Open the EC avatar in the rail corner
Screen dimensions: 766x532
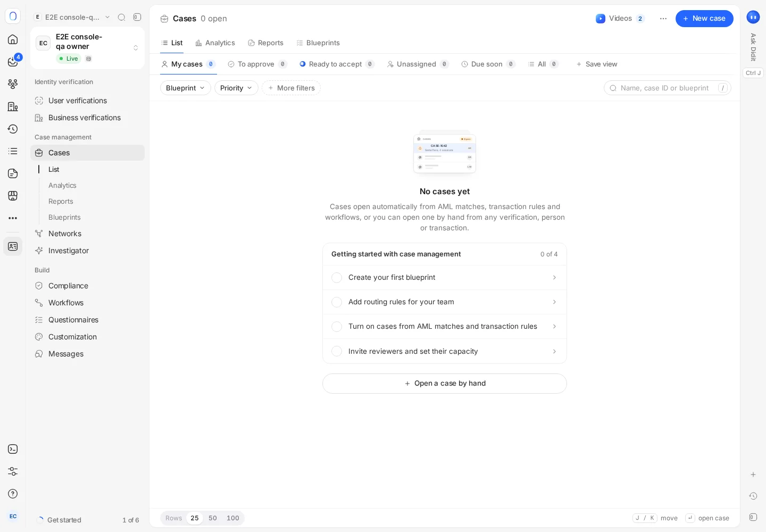click(13, 516)
